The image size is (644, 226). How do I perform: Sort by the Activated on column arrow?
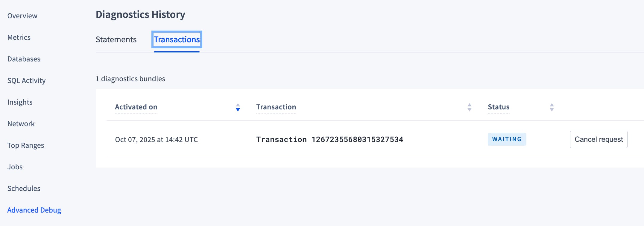click(x=238, y=107)
